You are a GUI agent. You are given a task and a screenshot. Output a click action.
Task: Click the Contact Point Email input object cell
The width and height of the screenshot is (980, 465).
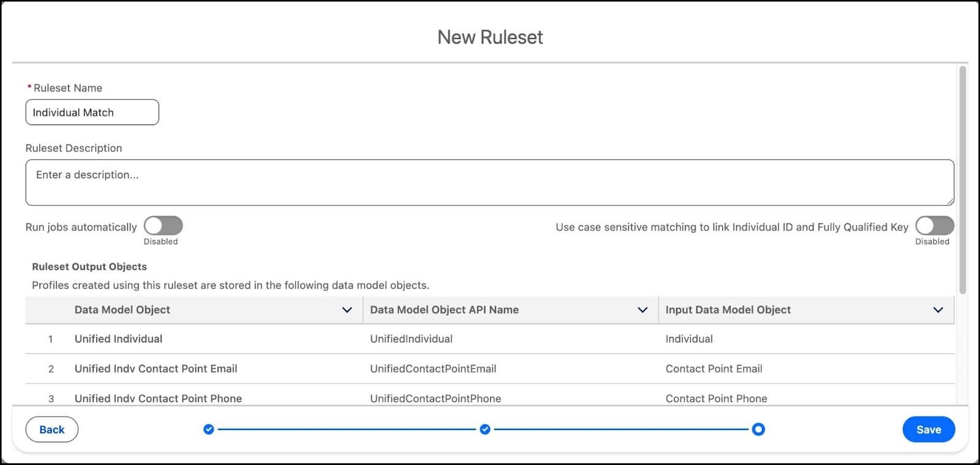click(x=714, y=369)
